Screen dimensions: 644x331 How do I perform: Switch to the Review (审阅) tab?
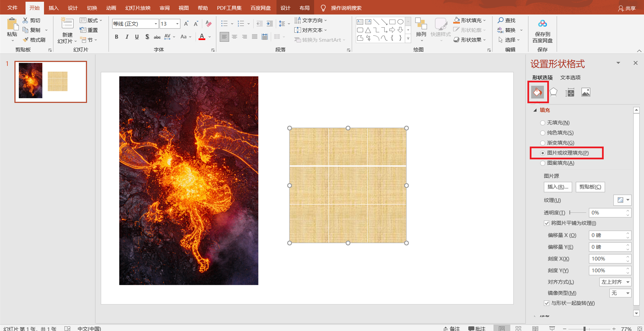coord(164,8)
